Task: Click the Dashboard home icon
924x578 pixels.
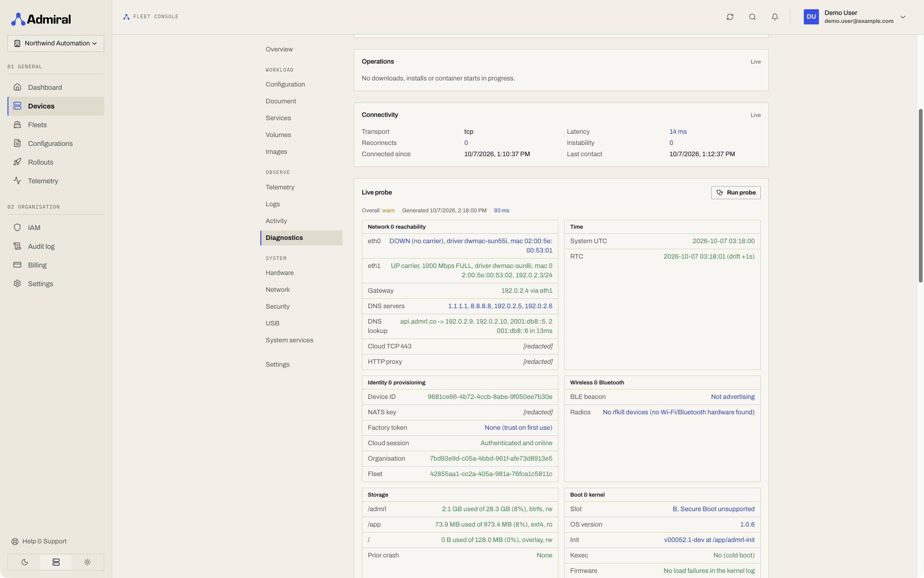Action: 17,87
